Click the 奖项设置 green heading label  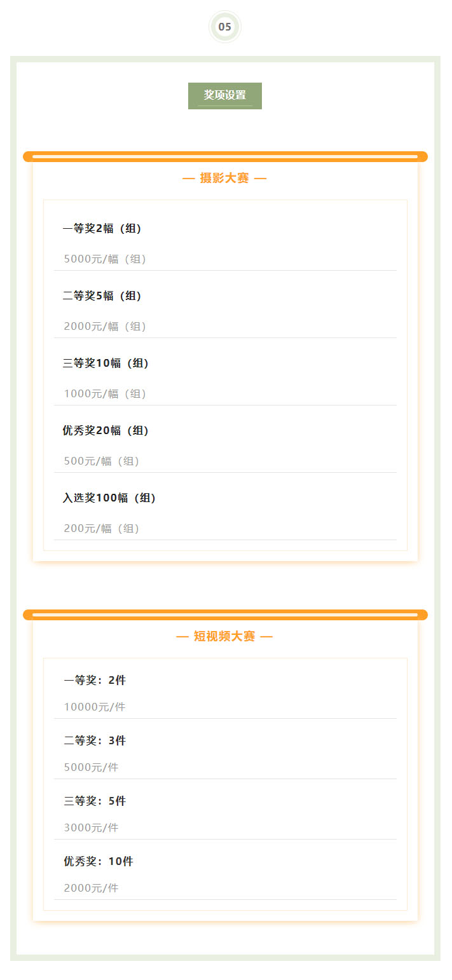pos(225,95)
